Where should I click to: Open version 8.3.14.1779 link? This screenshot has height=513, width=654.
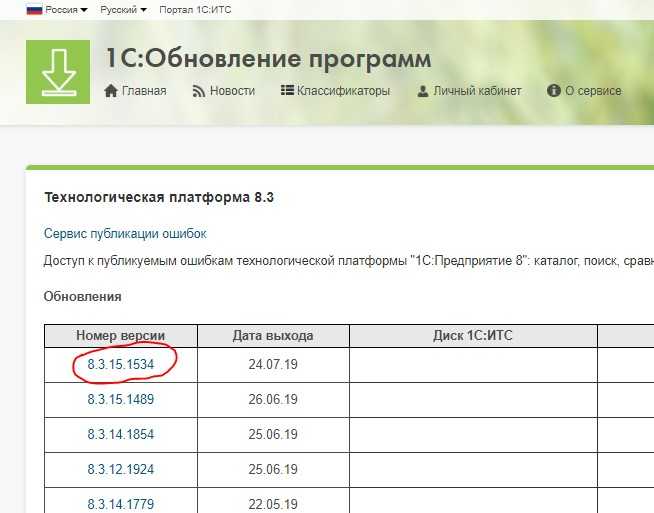click(x=121, y=504)
